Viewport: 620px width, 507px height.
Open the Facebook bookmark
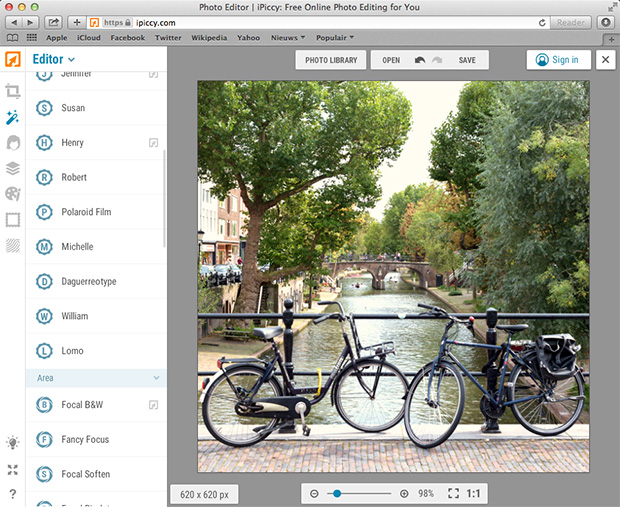[128, 38]
